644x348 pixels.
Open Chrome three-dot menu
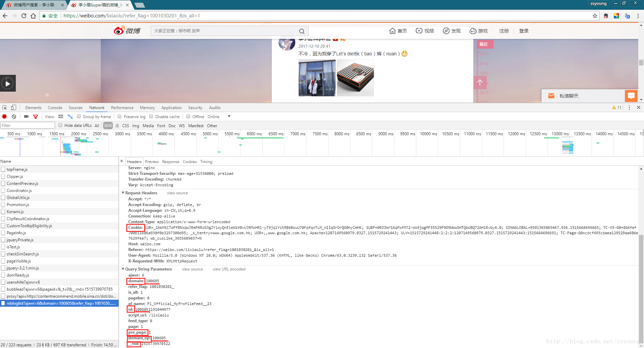tap(638, 16)
